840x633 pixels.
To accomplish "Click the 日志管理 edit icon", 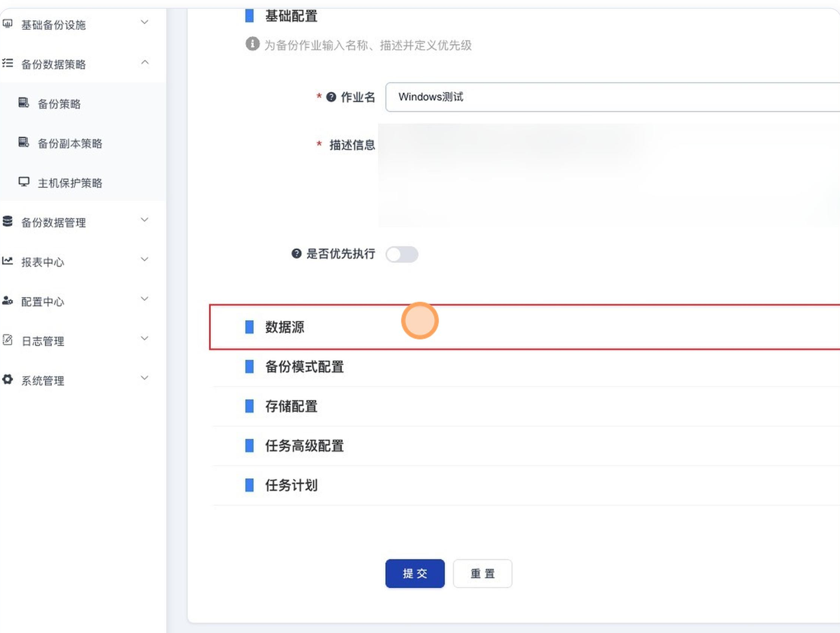I will [x=7, y=340].
